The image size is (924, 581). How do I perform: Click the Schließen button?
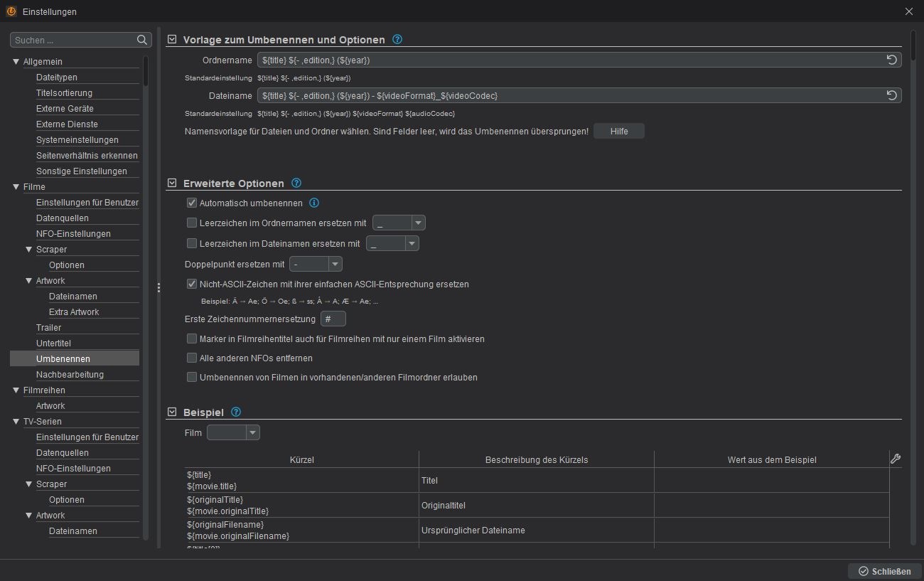(884, 571)
